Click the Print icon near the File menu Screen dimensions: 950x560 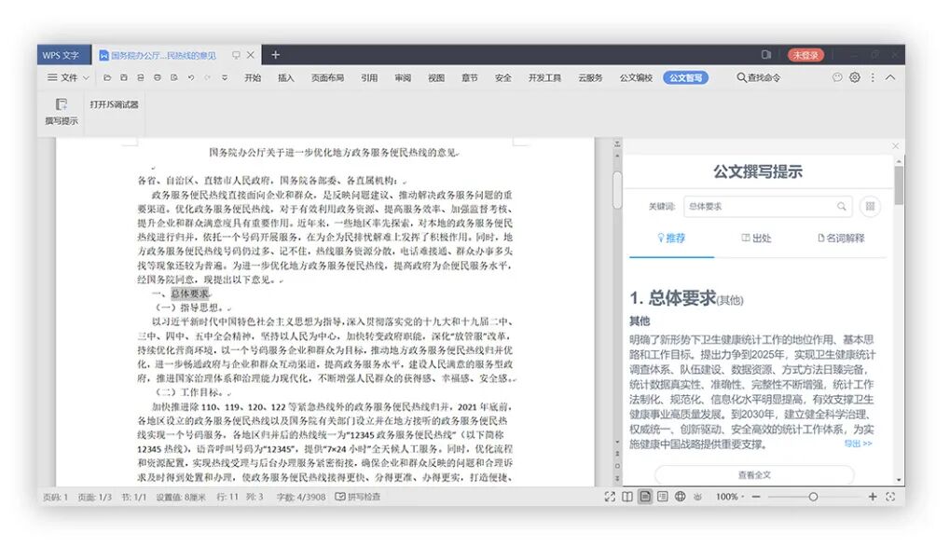click(158, 77)
